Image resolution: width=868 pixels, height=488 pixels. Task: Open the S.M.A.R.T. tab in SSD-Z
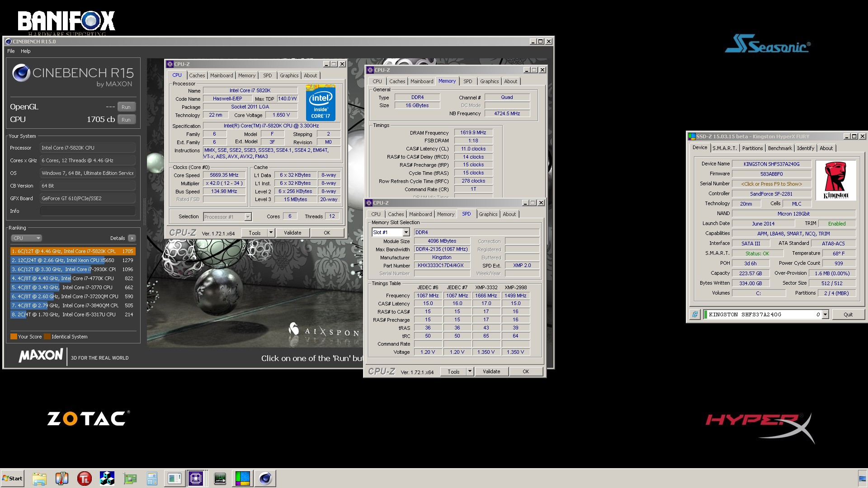(x=725, y=148)
